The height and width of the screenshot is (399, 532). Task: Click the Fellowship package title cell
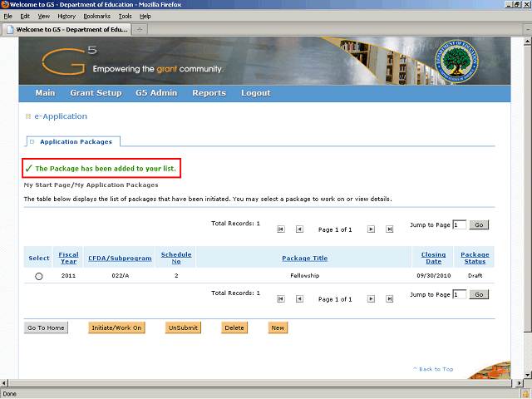click(305, 275)
